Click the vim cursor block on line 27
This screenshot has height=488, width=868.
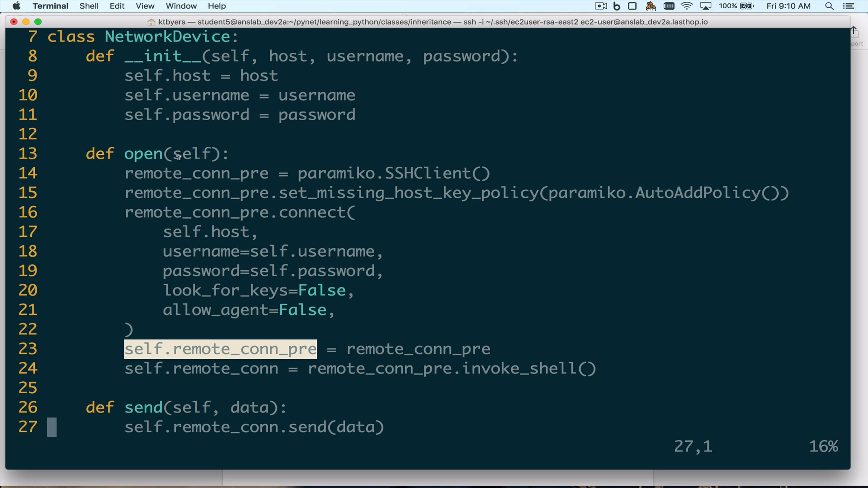(52, 427)
